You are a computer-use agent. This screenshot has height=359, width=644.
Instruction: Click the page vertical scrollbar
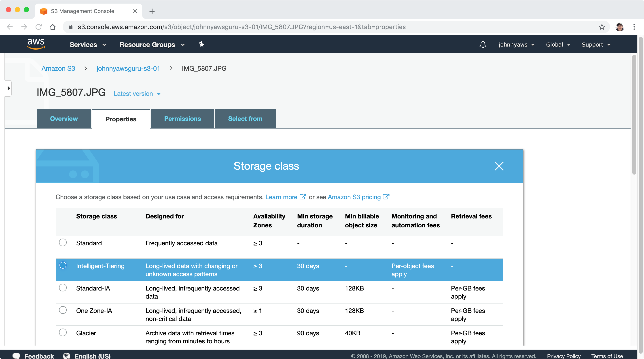point(634,115)
